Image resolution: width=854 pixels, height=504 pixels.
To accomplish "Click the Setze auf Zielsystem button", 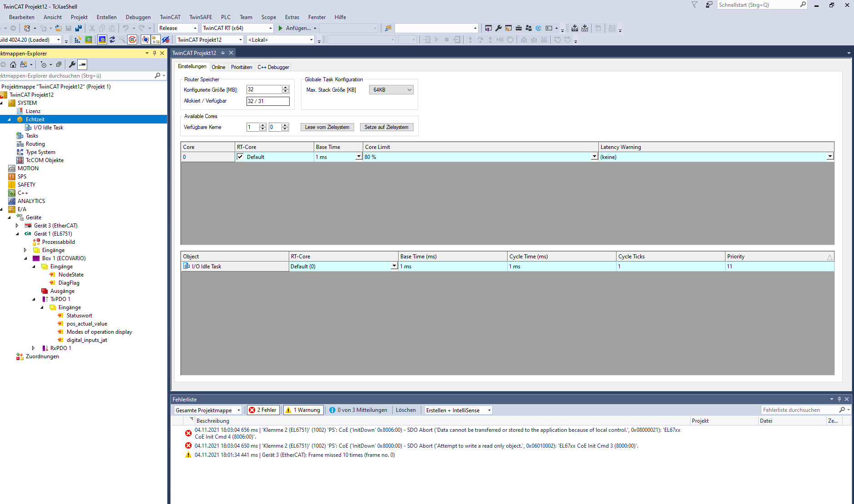I will (386, 127).
